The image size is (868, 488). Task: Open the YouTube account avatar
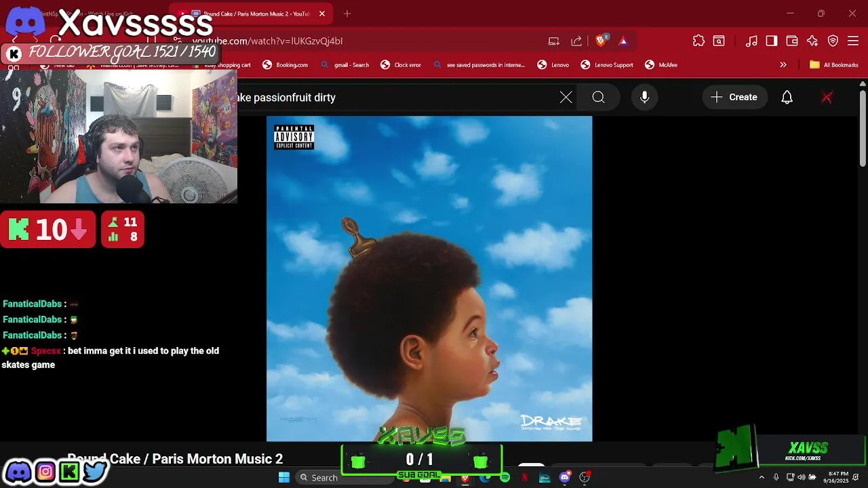pyautogui.click(x=827, y=98)
